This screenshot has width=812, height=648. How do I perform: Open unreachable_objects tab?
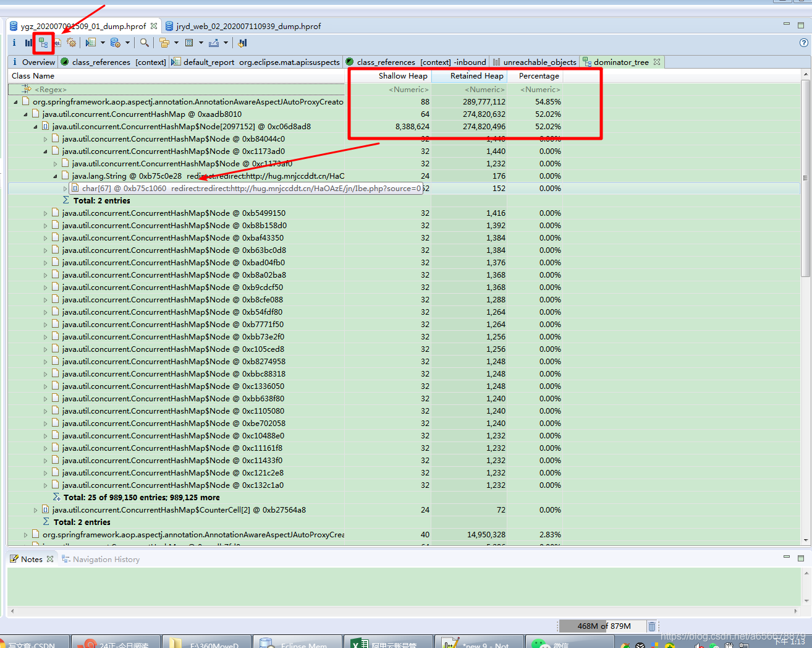pos(535,62)
